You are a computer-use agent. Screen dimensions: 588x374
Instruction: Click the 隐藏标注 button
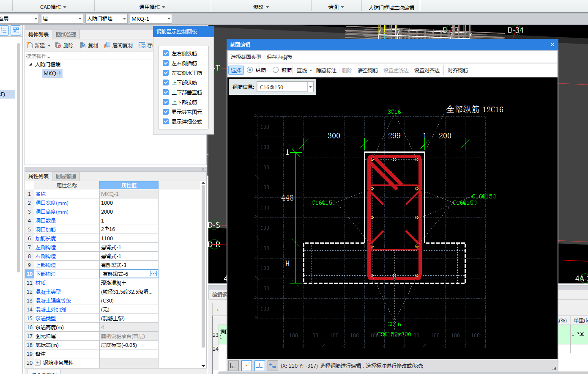(326, 71)
